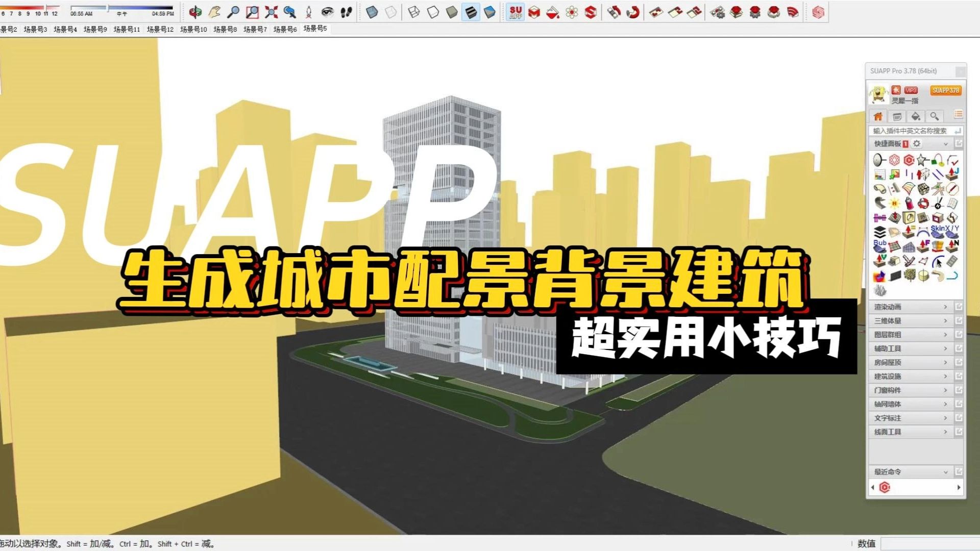The image size is (980, 551).
Task: Click the red flower-shaped toolbar icon
Action: click(572, 12)
